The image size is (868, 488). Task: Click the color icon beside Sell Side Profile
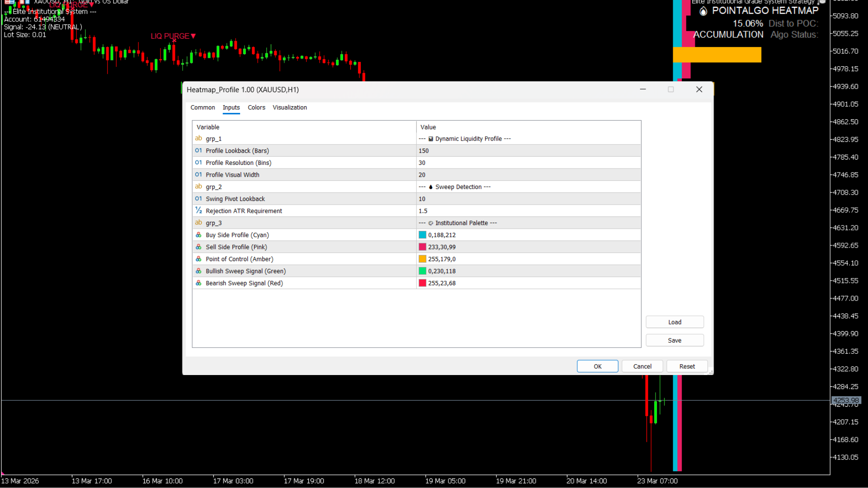(198, 247)
